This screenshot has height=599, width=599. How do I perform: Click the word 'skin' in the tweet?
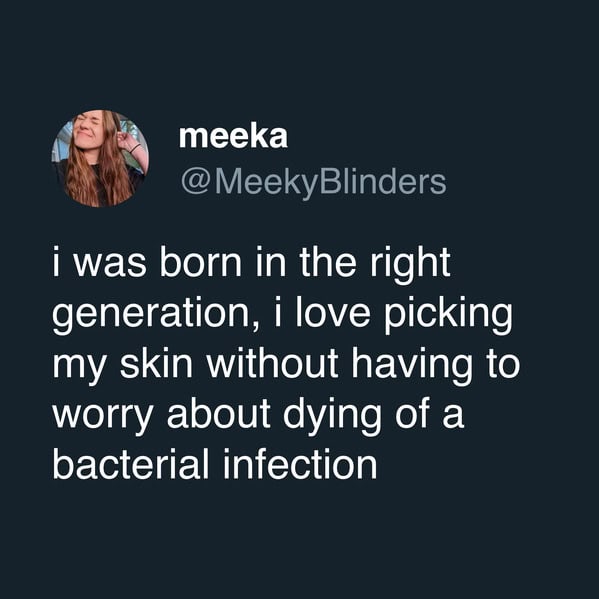point(156,363)
